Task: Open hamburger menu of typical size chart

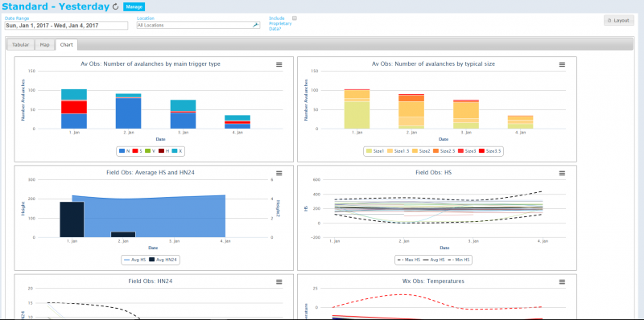Action: [x=562, y=64]
